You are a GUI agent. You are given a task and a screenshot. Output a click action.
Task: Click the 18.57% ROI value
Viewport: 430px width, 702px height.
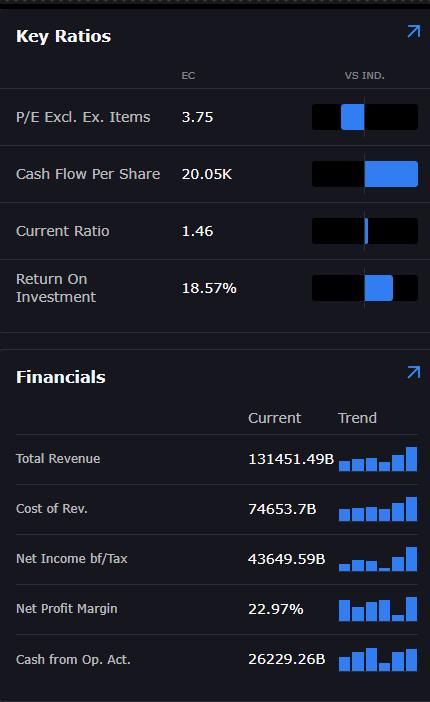click(209, 288)
